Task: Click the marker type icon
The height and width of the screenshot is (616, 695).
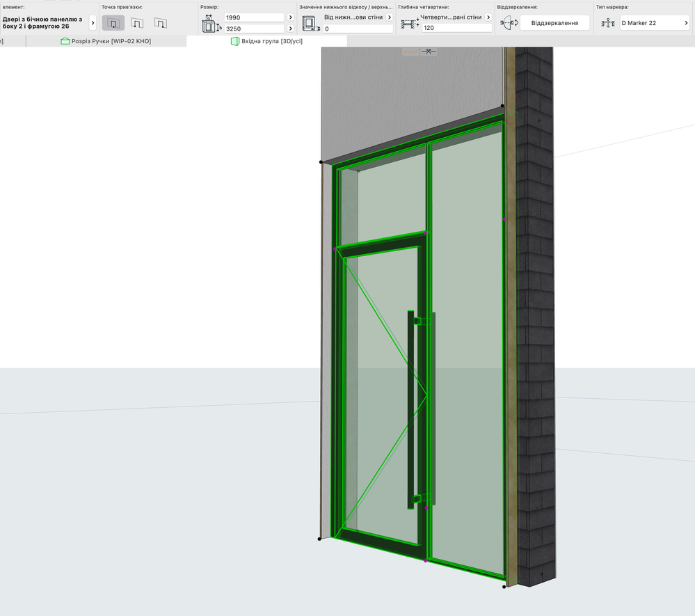Action: (x=608, y=23)
